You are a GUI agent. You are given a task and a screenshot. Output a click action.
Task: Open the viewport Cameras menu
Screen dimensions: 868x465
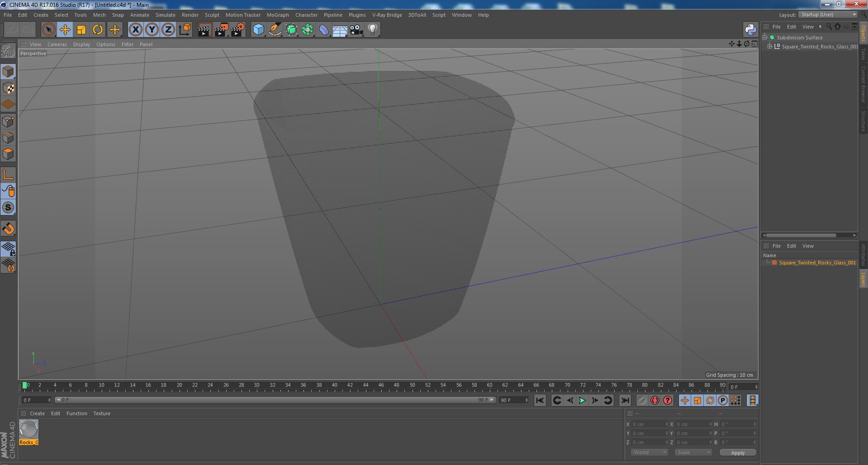pyautogui.click(x=57, y=44)
